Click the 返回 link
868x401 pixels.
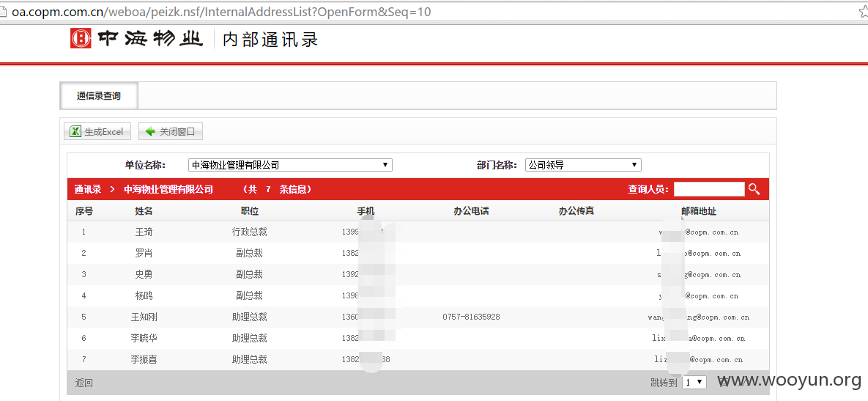tap(84, 383)
